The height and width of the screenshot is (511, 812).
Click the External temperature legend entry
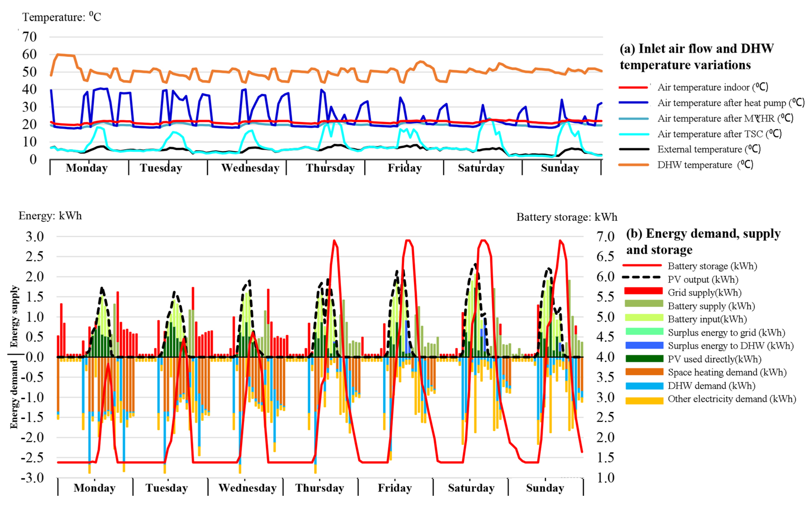tap(709, 149)
